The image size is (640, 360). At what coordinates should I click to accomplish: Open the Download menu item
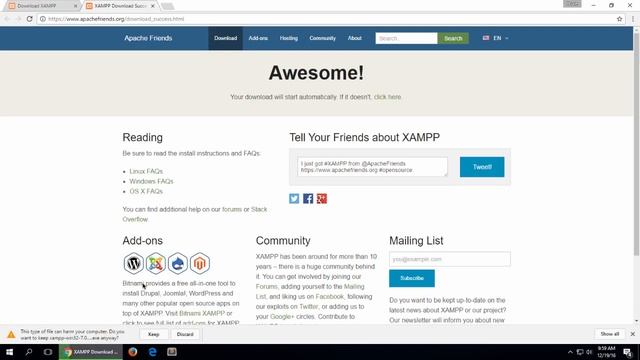[x=225, y=38]
